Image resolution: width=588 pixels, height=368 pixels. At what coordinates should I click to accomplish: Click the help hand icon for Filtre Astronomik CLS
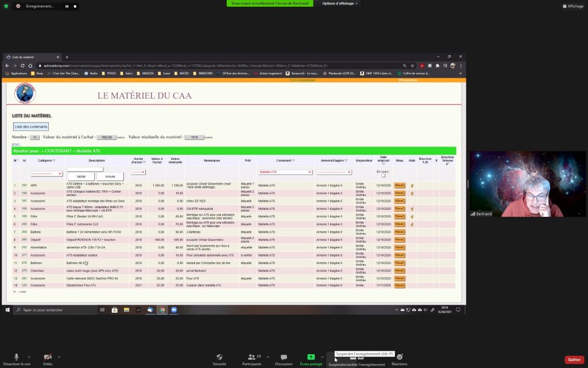[412, 224]
